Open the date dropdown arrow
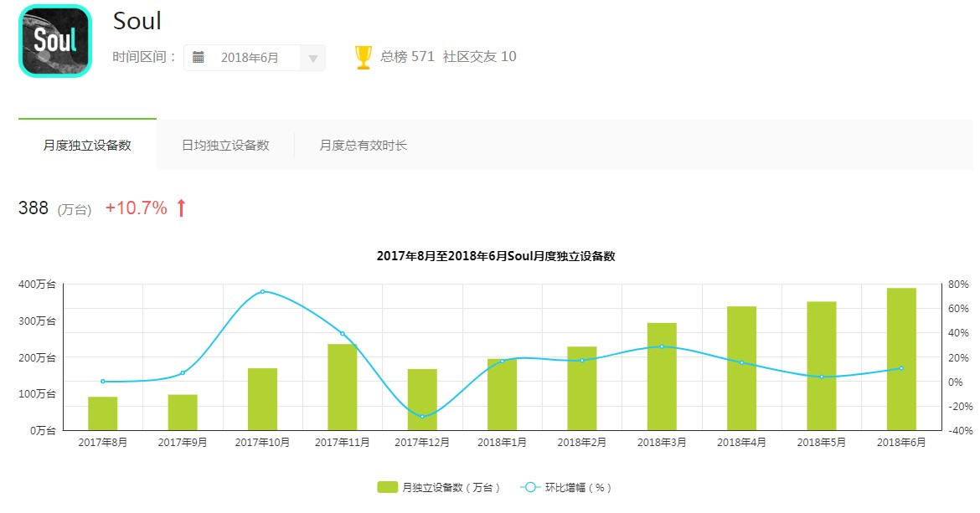 click(313, 59)
